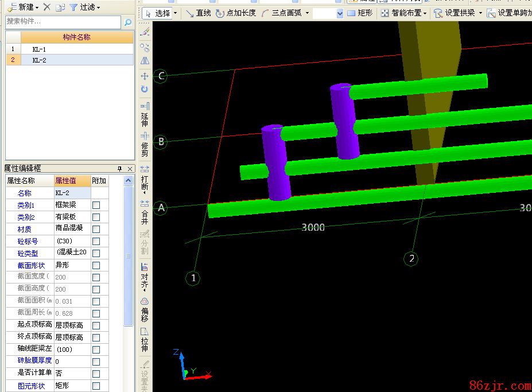The width and height of the screenshot is (532, 392).
Task: Select the 直线 line drawing tool
Action: (199, 13)
